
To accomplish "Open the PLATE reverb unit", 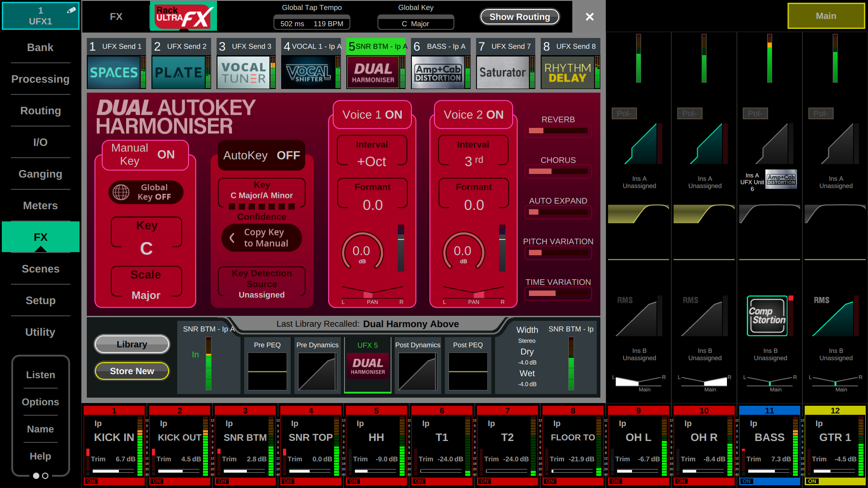I will 178,72.
